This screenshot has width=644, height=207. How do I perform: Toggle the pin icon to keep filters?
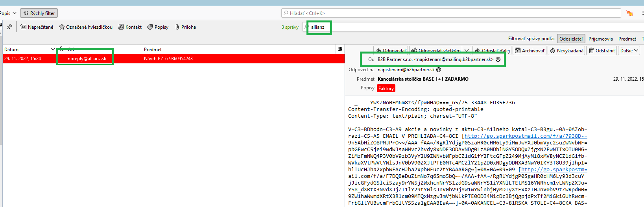coord(9,27)
